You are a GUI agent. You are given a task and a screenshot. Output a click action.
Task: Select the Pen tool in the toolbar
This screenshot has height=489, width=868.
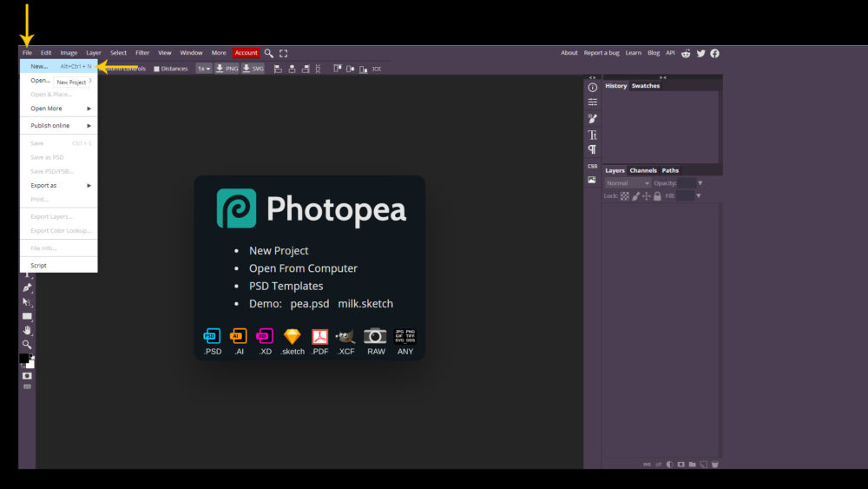[x=27, y=287]
